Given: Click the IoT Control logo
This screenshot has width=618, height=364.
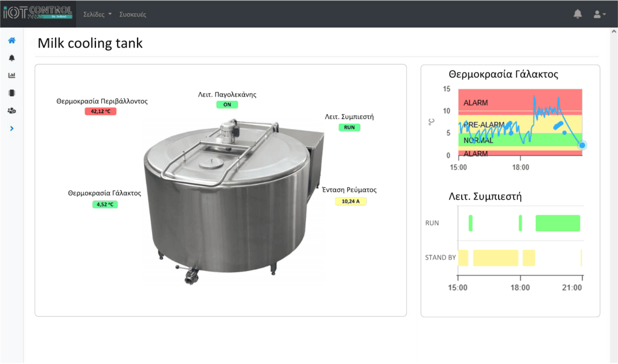Looking at the screenshot, I should click(x=37, y=13).
